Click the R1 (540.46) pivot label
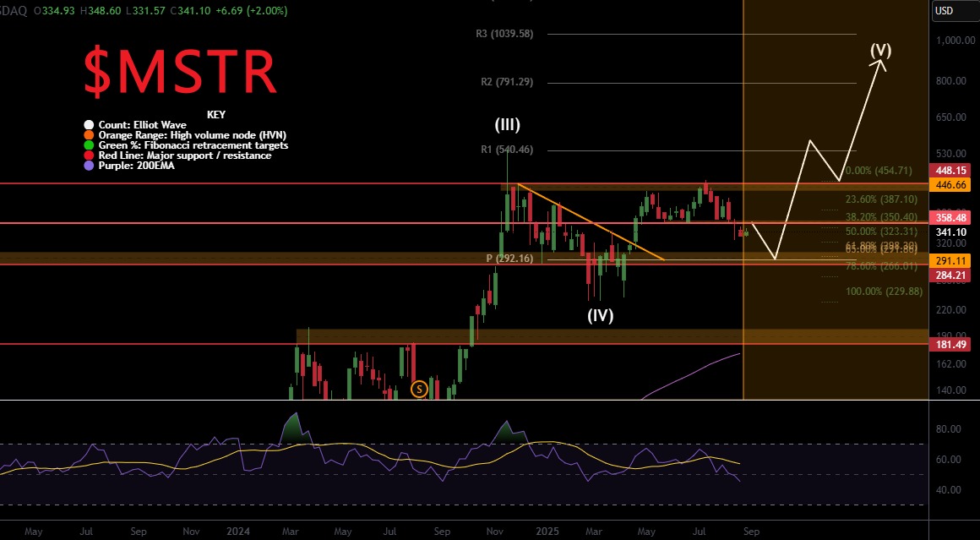 point(504,150)
